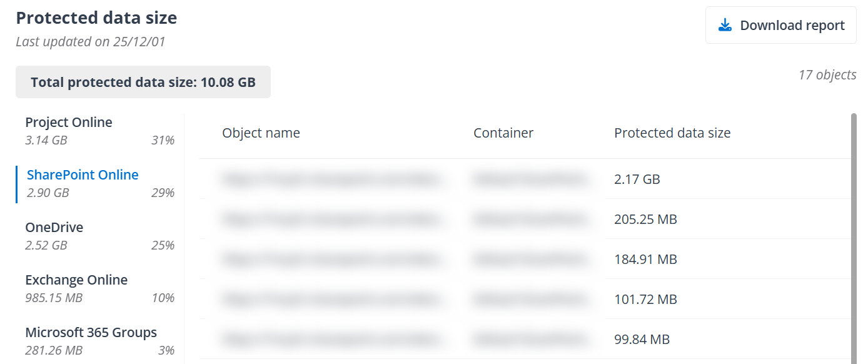Click the vertical scrollbar of the objects table
This screenshot has height=364, width=868.
(854, 238)
